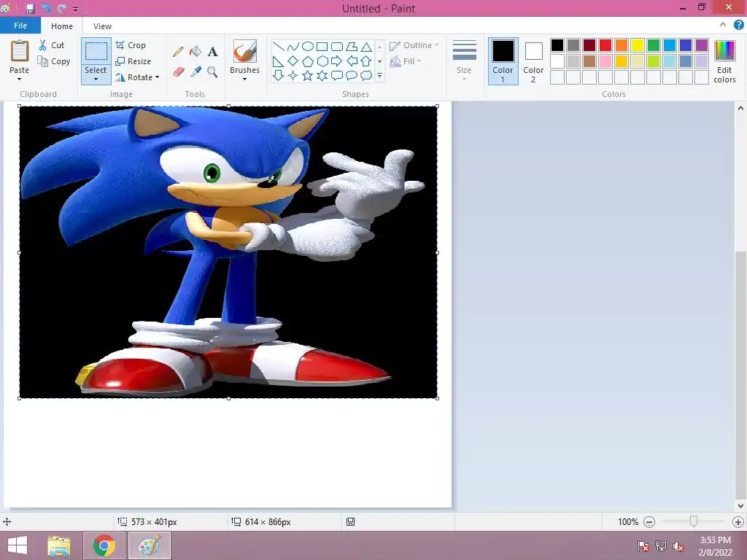Screen dimensions: 747x560
Task: Click the Copy button
Action: (x=54, y=61)
